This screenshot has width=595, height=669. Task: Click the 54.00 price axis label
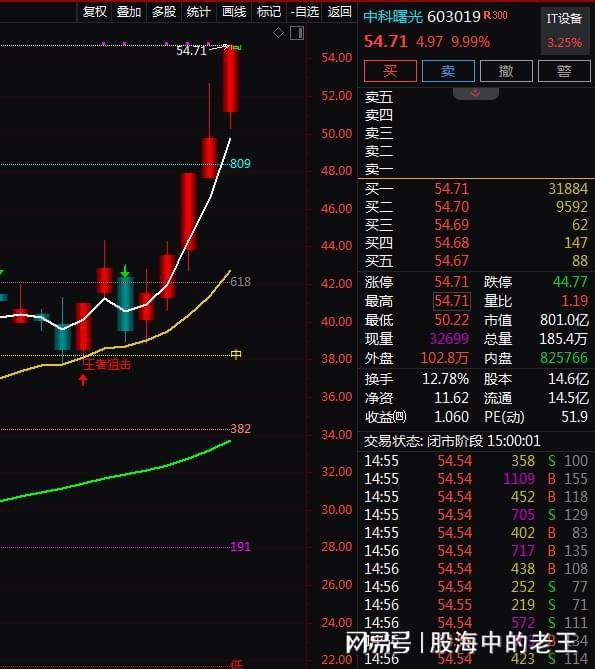click(337, 58)
